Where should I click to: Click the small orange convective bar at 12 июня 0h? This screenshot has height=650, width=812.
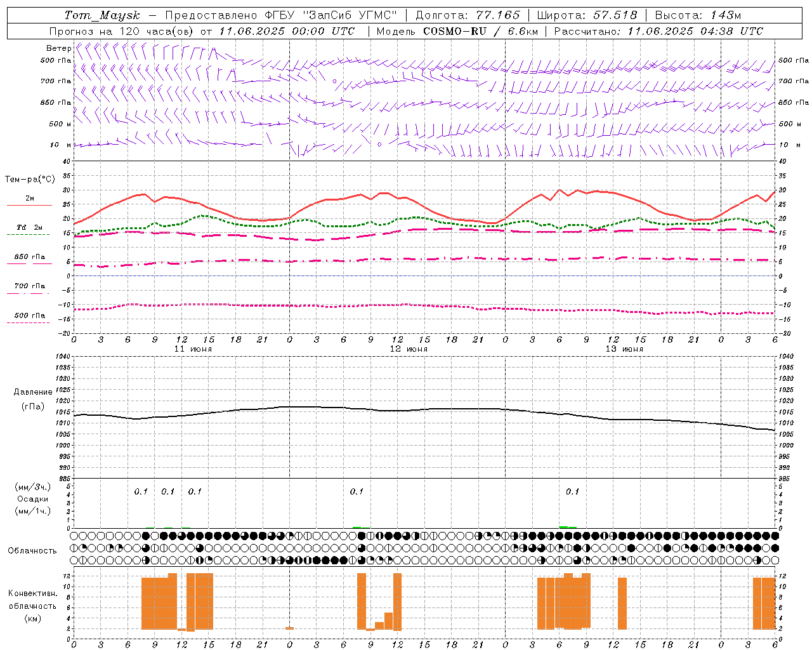(289, 628)
